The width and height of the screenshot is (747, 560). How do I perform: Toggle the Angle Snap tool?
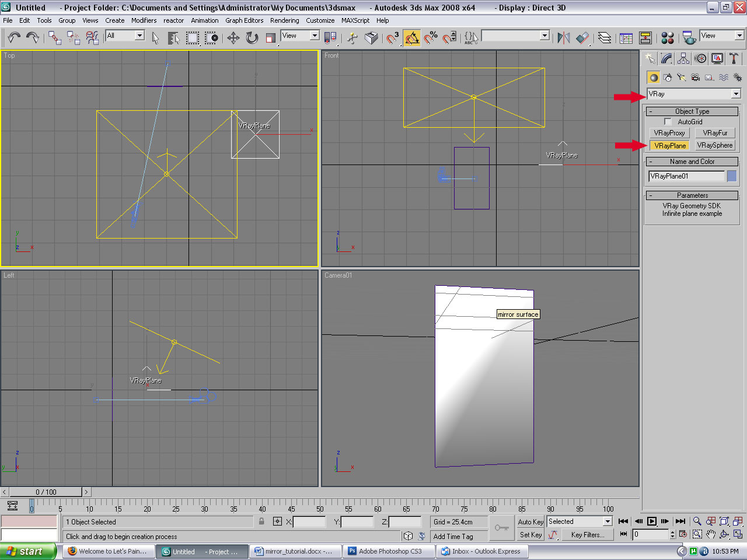(412, 38)
